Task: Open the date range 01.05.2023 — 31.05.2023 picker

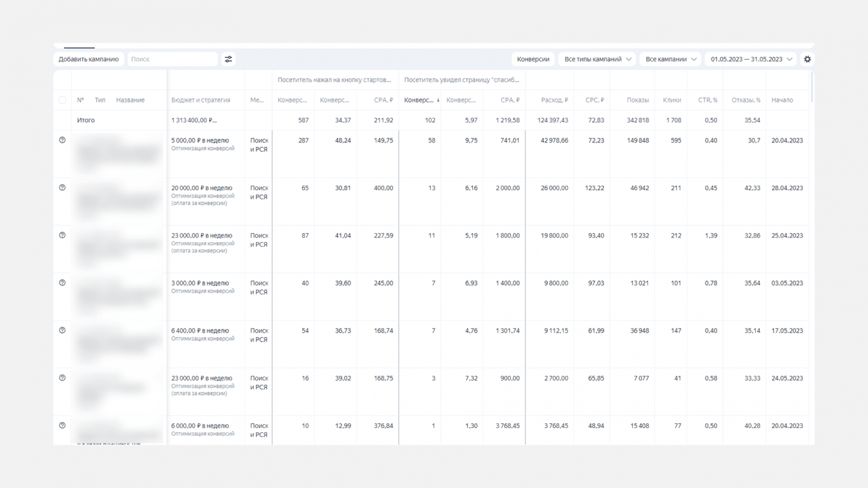Action: tap(751, 59)
